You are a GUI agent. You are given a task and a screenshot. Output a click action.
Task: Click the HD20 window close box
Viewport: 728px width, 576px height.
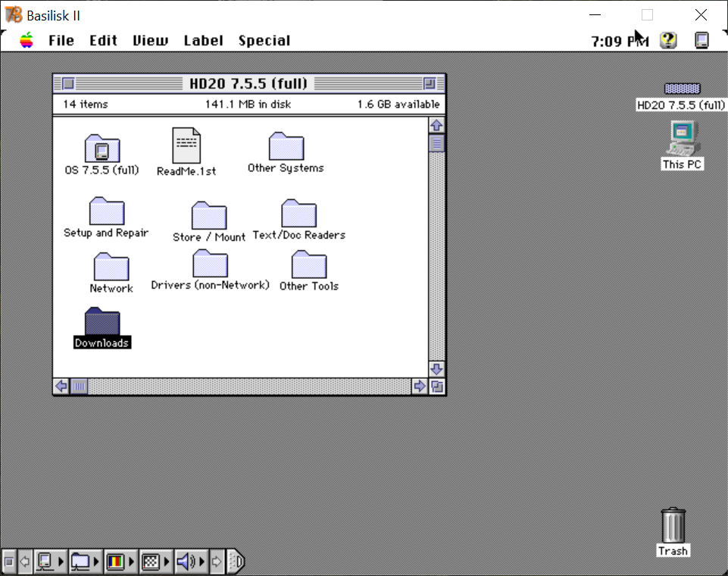point(68,83)
